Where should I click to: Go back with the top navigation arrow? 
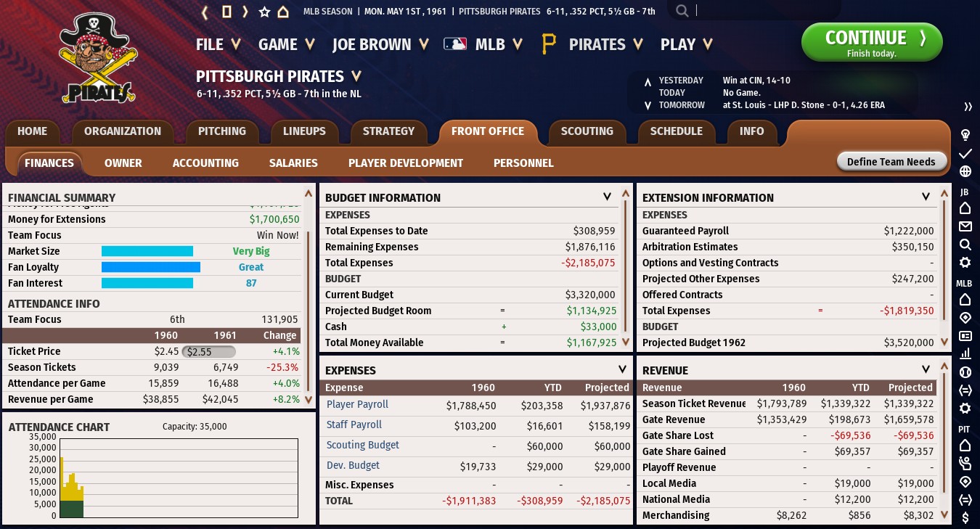[x=205, y=12]
